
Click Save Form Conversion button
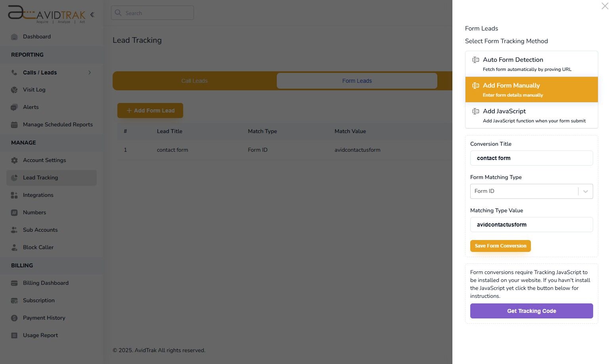coord(500,246)
